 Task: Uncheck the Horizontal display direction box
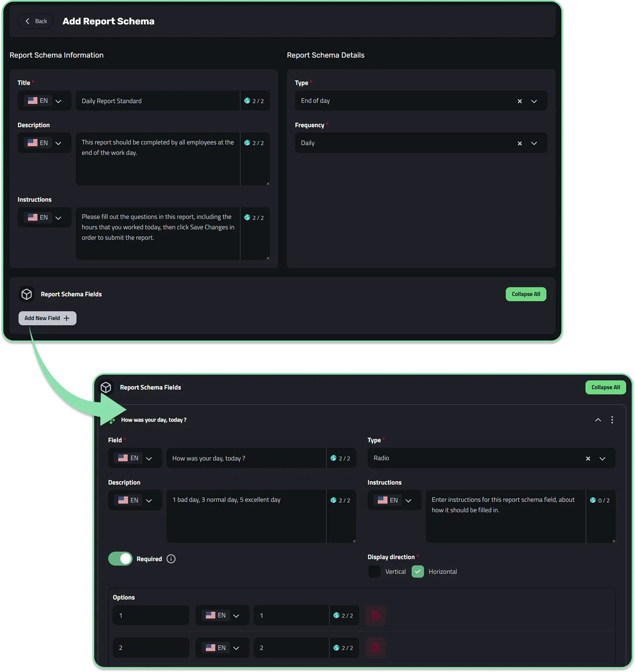417,572
